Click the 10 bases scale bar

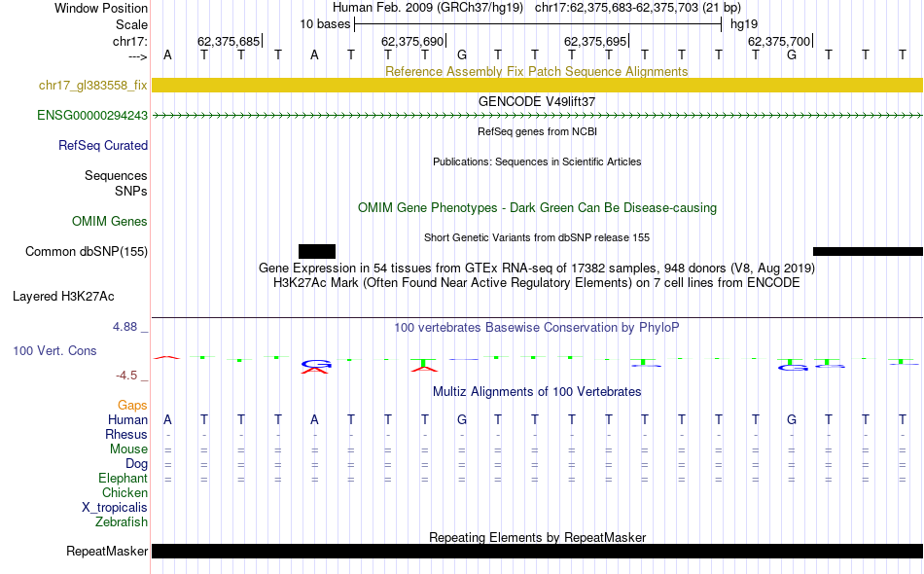538,24
